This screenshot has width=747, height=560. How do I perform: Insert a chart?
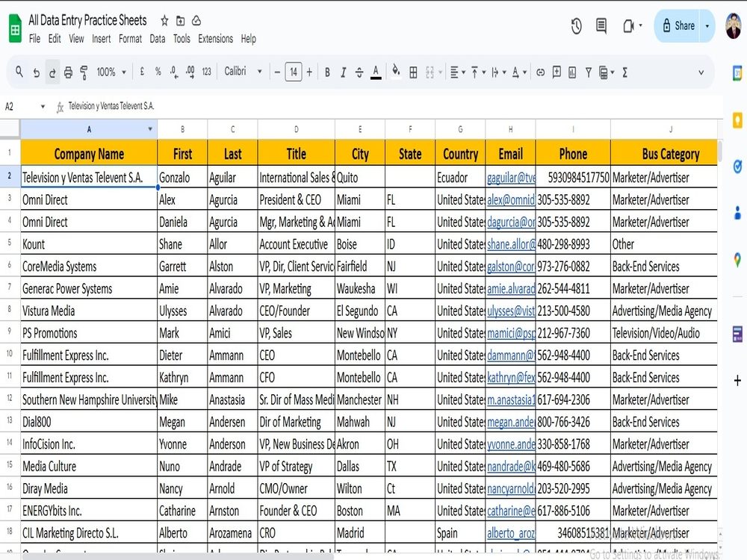[572, 72]
